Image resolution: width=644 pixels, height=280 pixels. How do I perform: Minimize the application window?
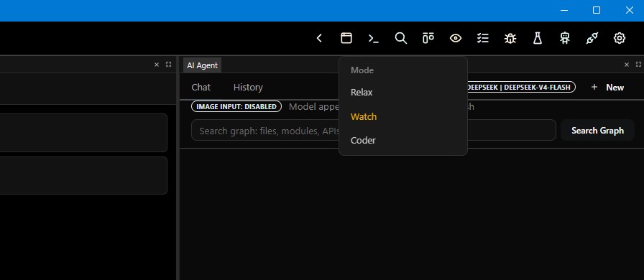564,11
